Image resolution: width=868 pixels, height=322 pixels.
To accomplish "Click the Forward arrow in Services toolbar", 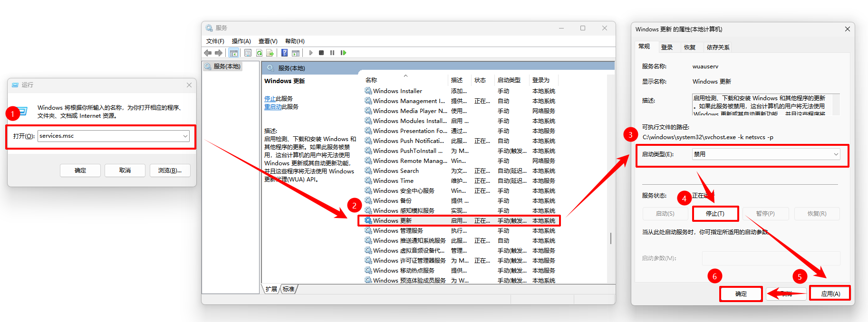I will pos(219,53).
